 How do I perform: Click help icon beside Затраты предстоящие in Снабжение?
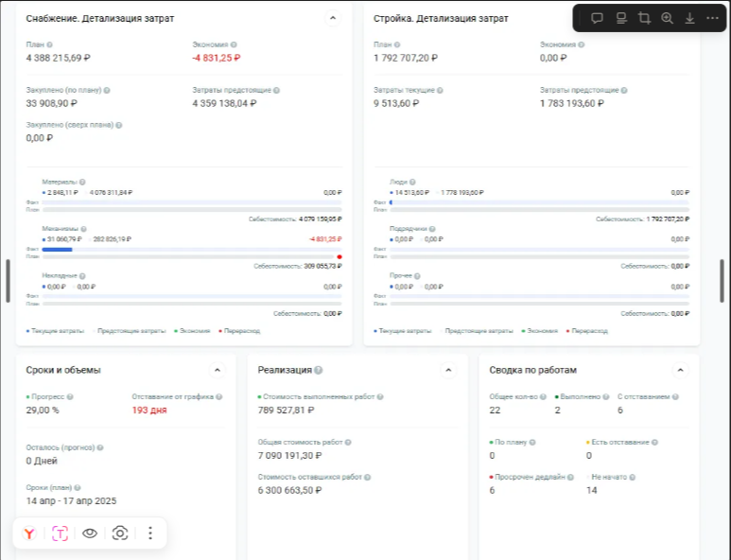(276, 91)
